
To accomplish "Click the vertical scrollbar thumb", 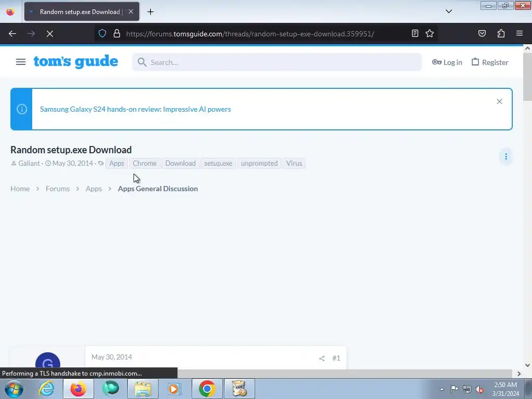I will pyautogui.click(x=527, y=77).
